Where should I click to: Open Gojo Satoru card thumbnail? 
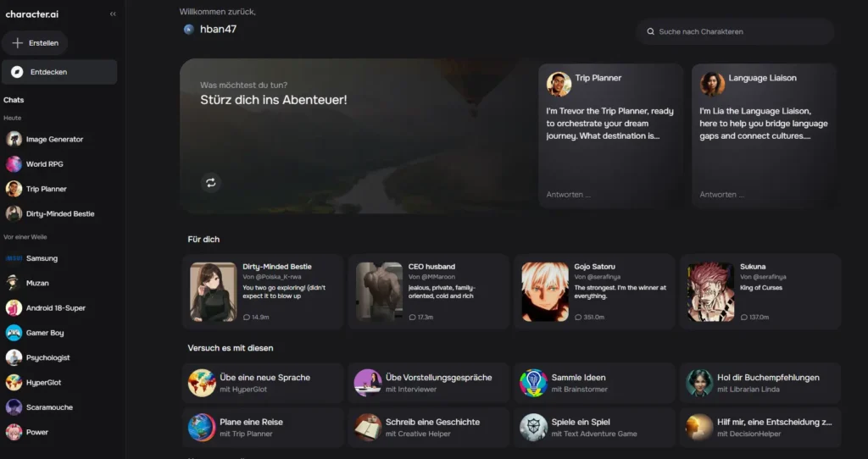point(545,292)
